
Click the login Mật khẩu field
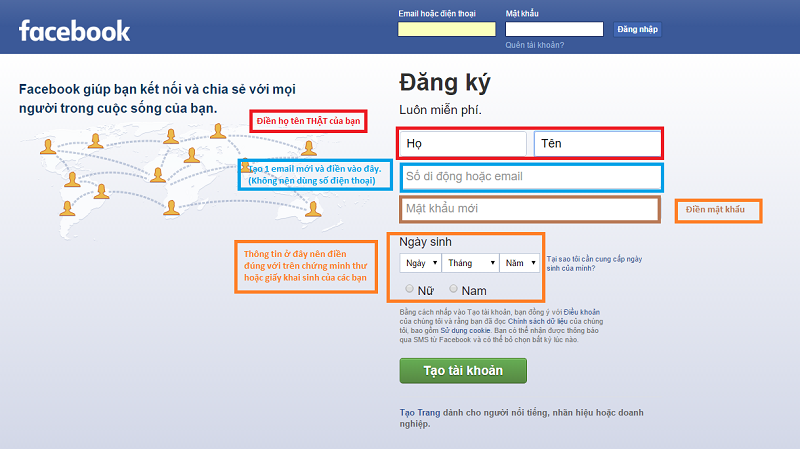[x=554, y=29]
